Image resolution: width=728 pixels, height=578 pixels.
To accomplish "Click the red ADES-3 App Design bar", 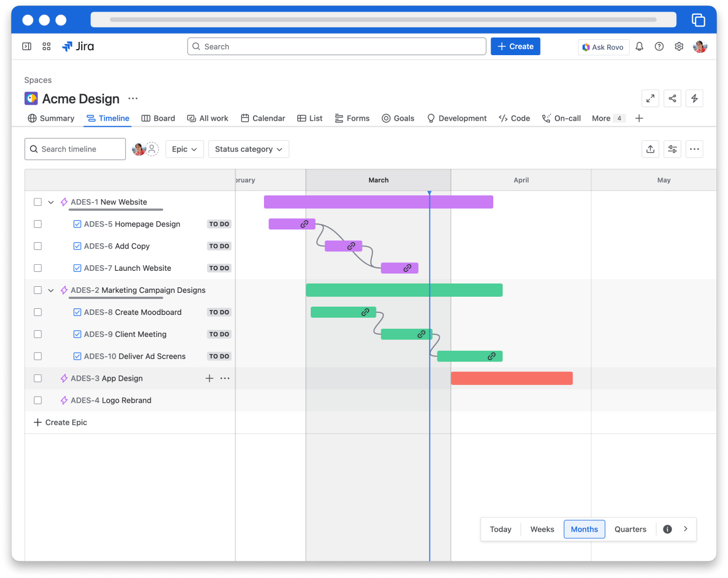I will click(x=511, y=378).
